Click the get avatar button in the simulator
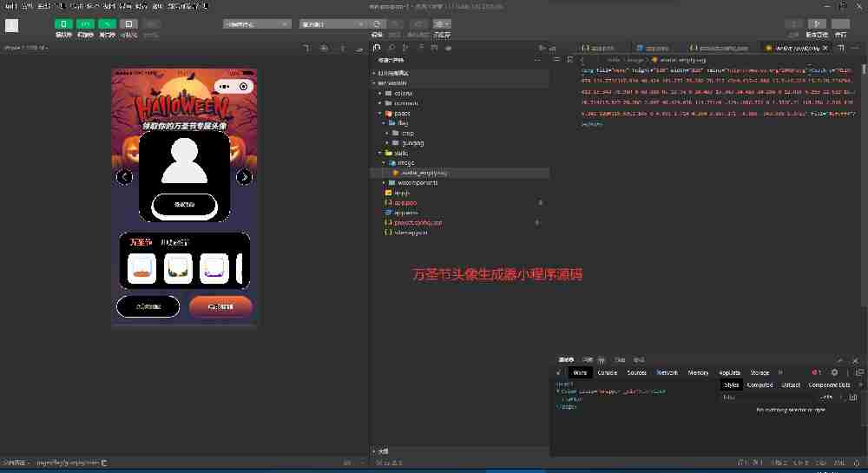The height and width of the screenshot is (473, 868). click(x=184, y=205)
